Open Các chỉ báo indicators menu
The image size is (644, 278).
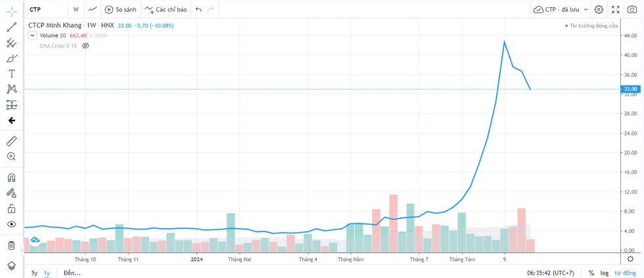click(x=166, y=9)
